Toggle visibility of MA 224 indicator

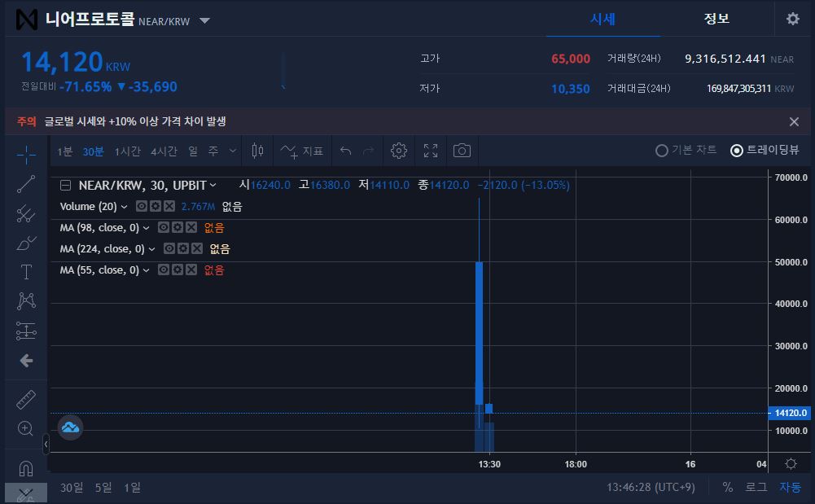[169, 249]
